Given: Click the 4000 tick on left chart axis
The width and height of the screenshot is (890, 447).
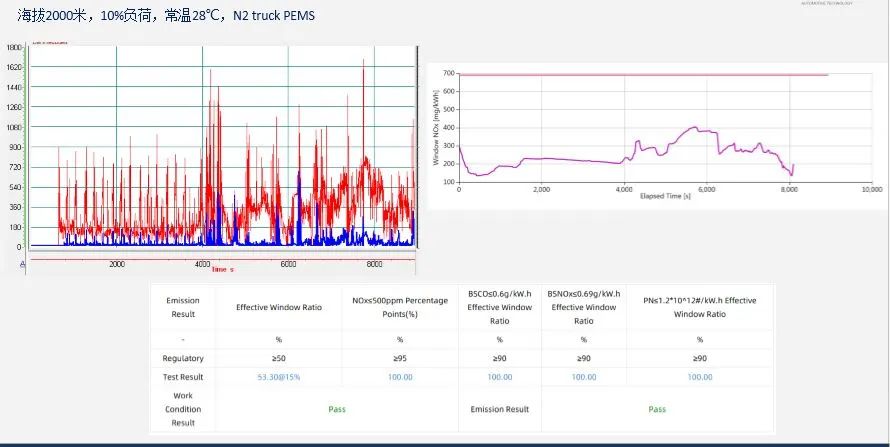Looking at the screenshot, I should click(x=202, y=264).
